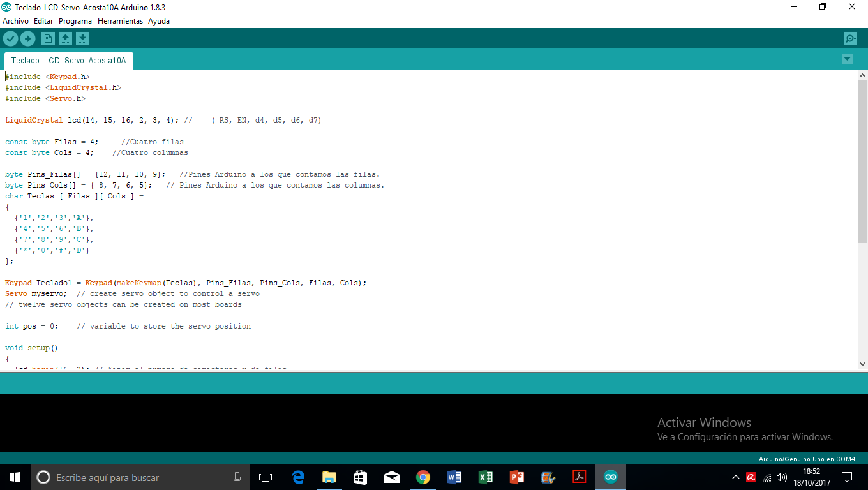Click the 'int pos = 0;' code line
The width and height of the screenshot is (868, 490).
[128, 326]
